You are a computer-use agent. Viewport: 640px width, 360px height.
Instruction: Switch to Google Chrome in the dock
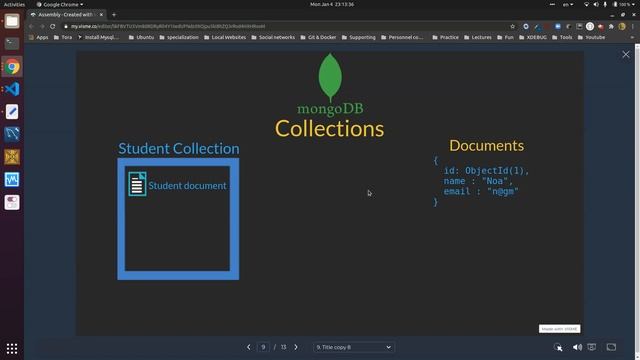(12, 67)
